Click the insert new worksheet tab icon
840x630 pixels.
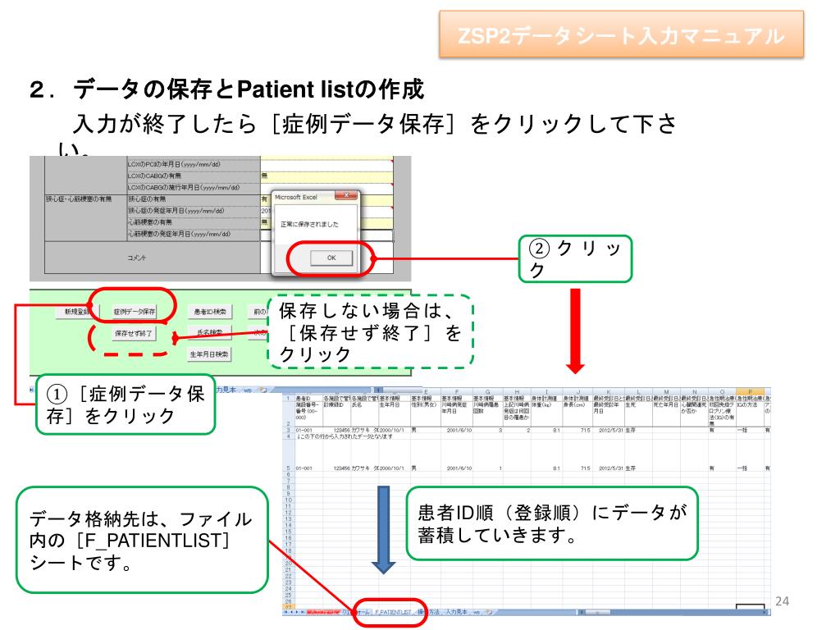tap(489, 612)
